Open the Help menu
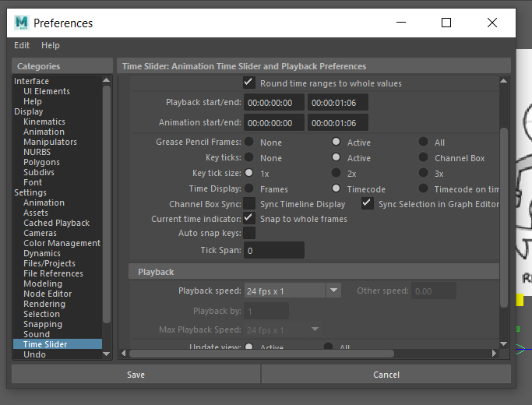 coord(51,45)
